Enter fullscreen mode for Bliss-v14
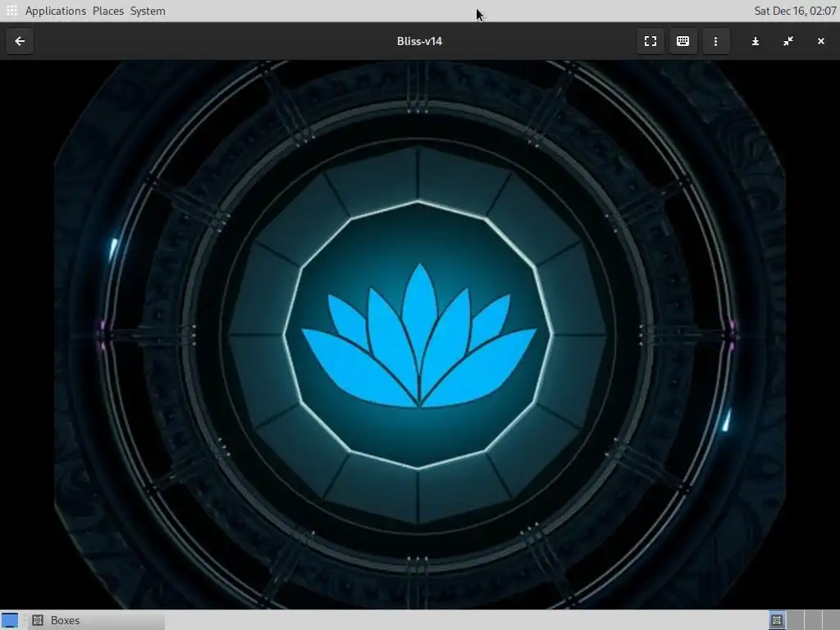Viewport: 840px width, 630px height. coord(650,41)
